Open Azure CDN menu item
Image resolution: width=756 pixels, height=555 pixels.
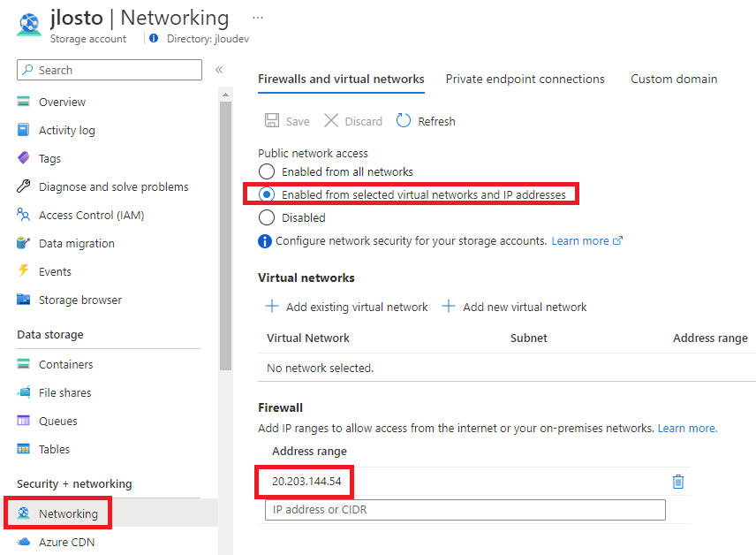pyautogui.click(x=66, y=542)
